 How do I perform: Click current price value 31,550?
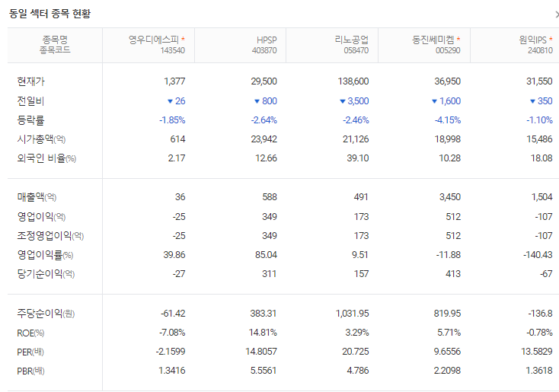[539, 81]
